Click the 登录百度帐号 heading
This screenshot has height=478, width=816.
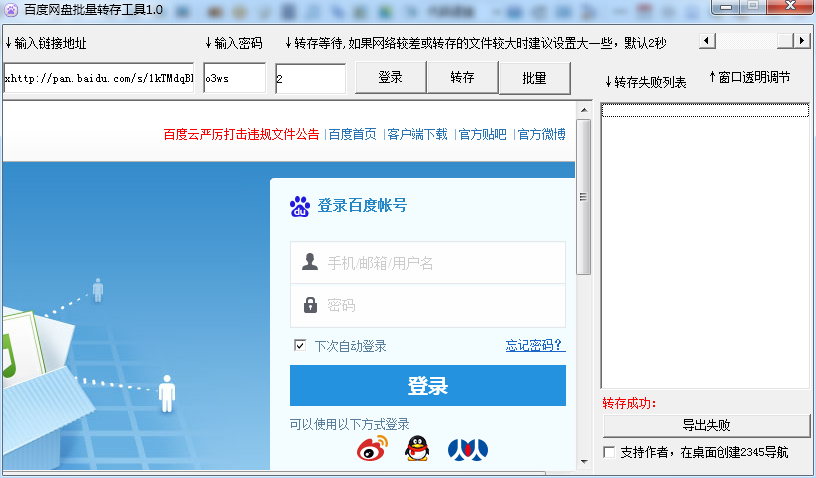(x=362, y=205)
